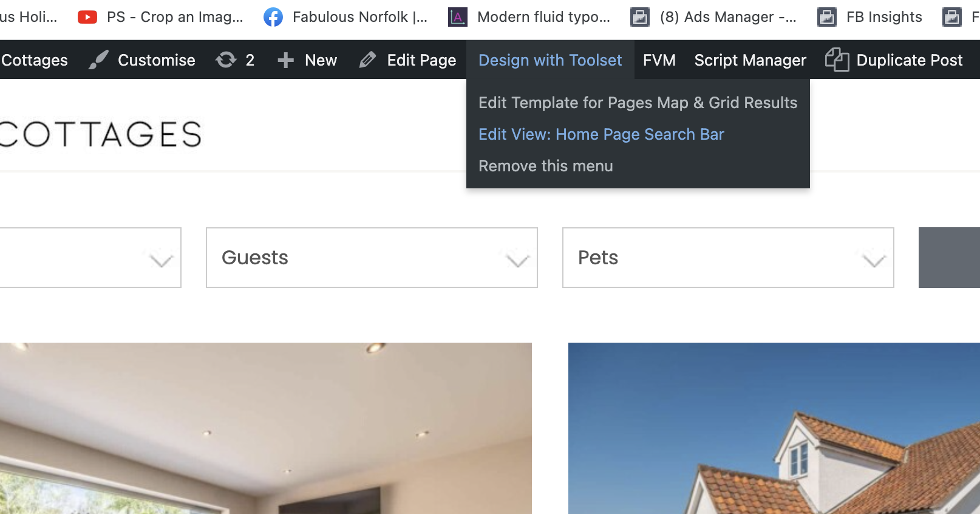The height and width of the screenshot is (514, 980).
Task: Choose Edit View: Home Page Search Bar
Action: [x=601, y=134]
